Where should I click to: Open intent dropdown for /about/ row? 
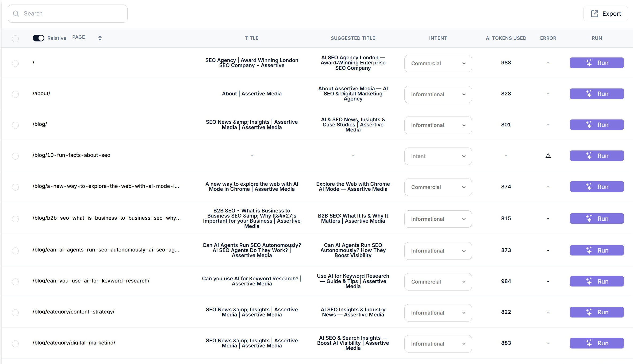(x=438, y=94)
